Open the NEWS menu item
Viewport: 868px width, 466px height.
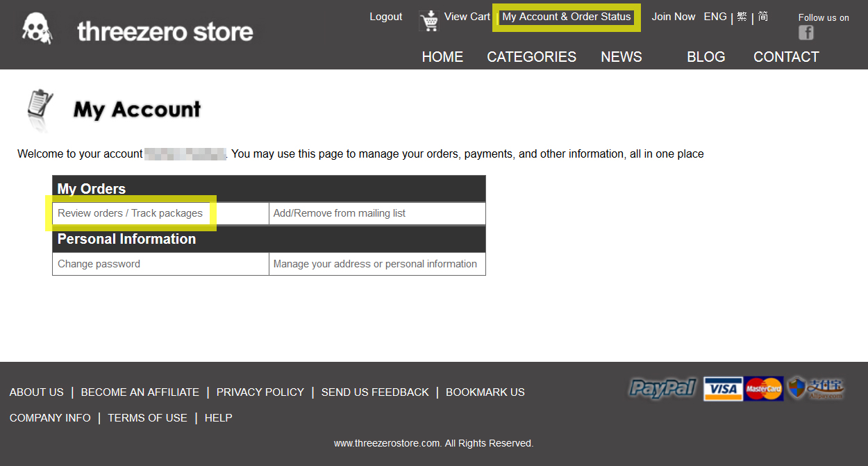(x=621, y=57)
